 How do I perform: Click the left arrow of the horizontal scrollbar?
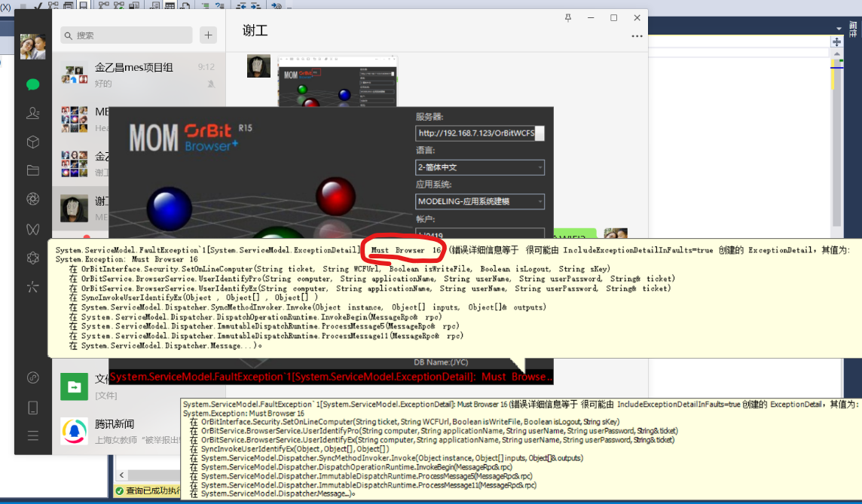[122, 475]
